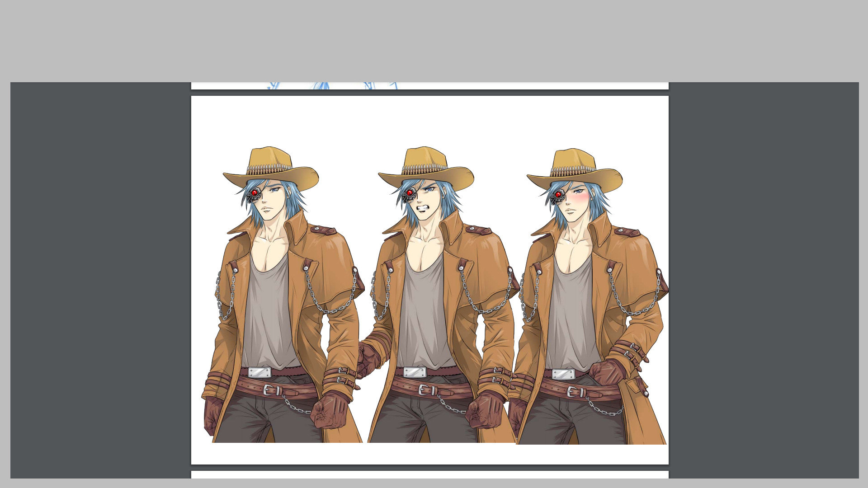Click the left character's red cybernetic eye
Image resolution: width=868 pixels, height=488 pixels.
[255, 193]
